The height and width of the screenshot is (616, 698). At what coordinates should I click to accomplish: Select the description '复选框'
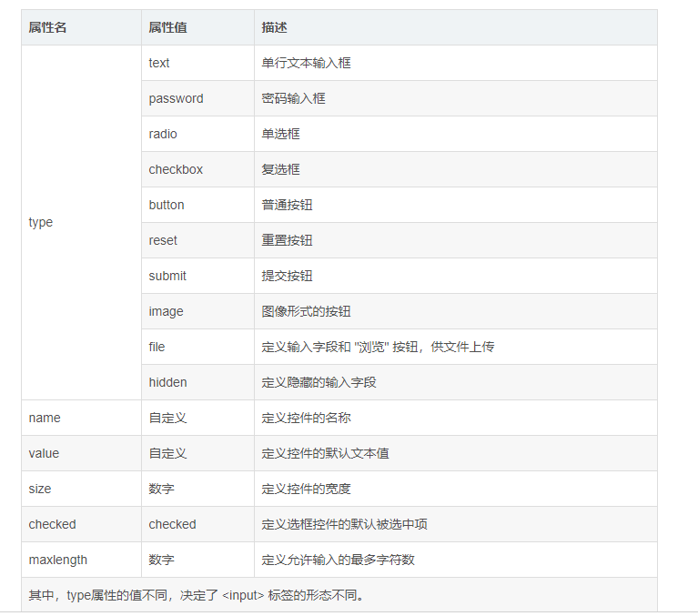281,169
